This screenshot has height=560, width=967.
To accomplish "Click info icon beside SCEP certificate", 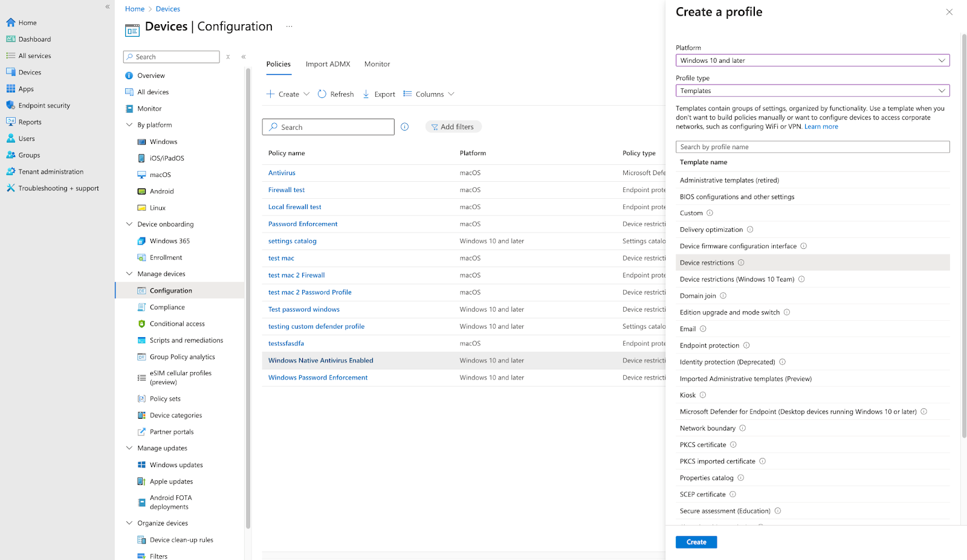I will tap(733, 494).
